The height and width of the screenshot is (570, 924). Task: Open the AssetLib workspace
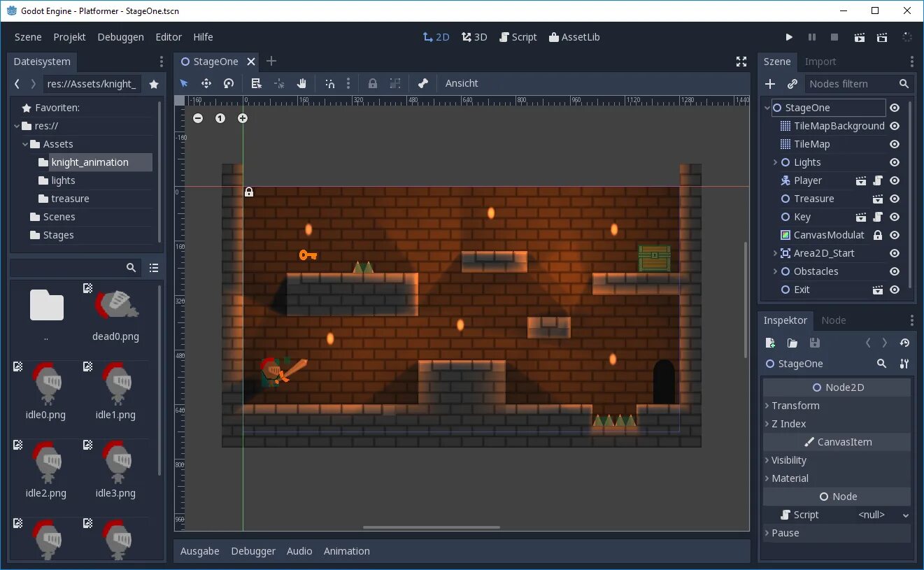point(574,37)
